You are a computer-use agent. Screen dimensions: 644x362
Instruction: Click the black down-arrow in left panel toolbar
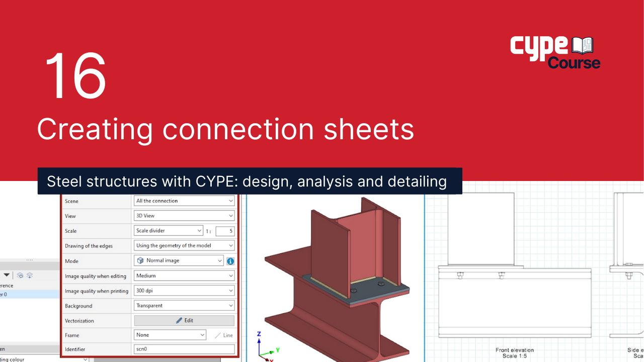[x=7, y=275]
